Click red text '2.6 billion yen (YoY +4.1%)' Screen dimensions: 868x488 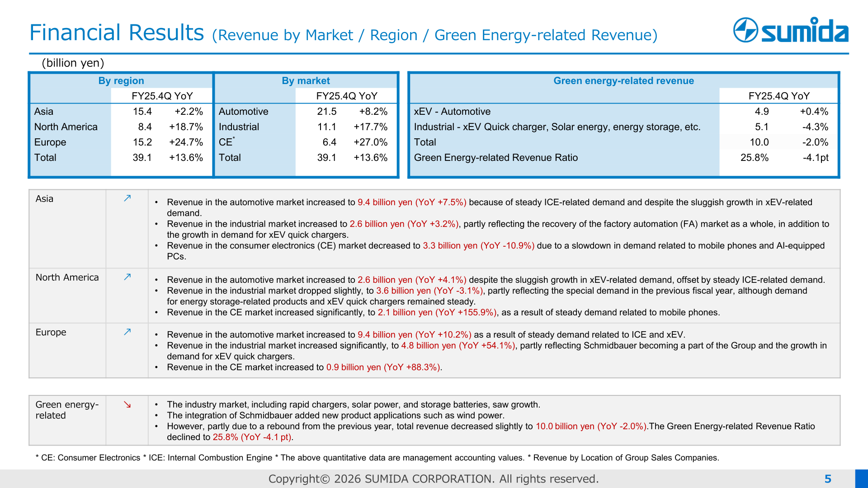tap(412, 280)
